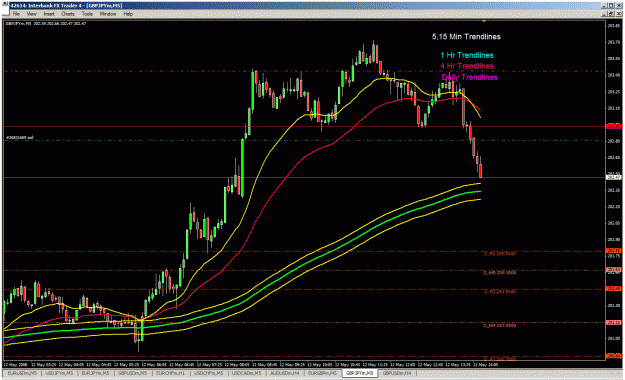Viewport: 625px width, 380px height.
Task: Switch to the GBPUSDm,M5 chart tab
Action: 132,373
